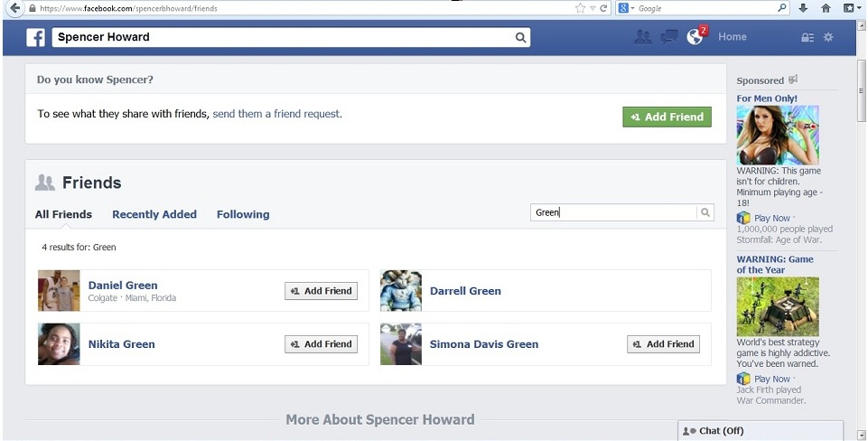The image size is (868, 441).
Task: Click scrollbar down arrow
Action: [861, 435]
